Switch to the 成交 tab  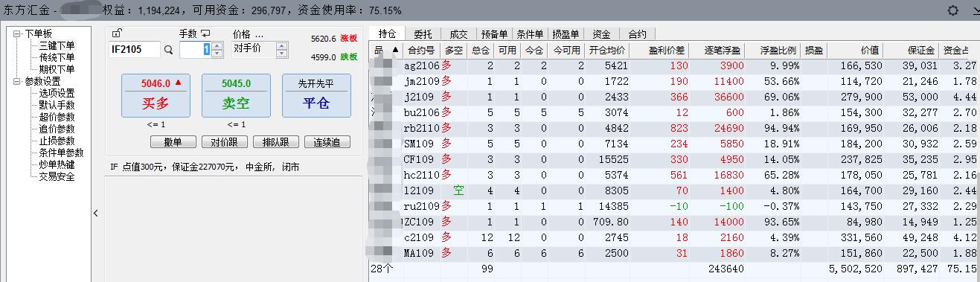[458, 34]
